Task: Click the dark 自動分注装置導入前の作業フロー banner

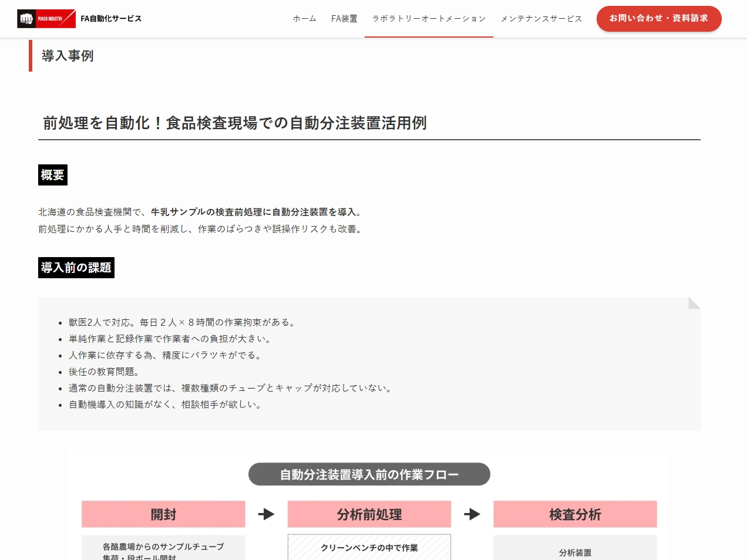Action: coord(369,474)
